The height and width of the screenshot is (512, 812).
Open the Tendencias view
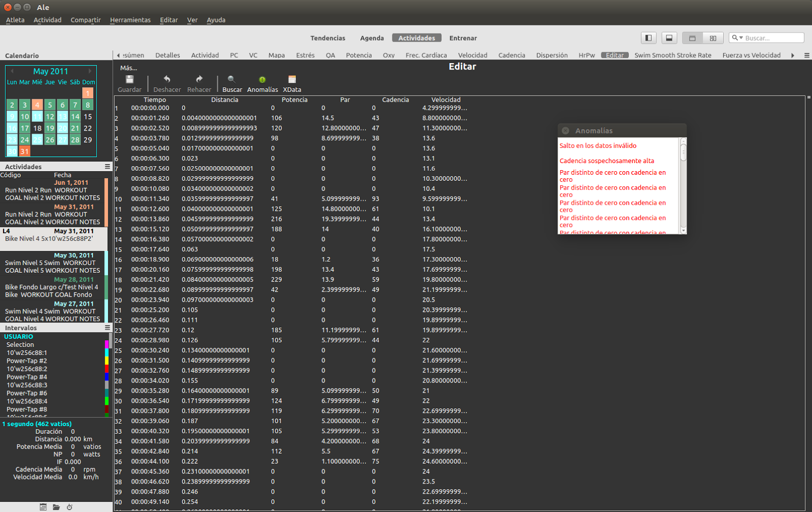tap(328, 38)
